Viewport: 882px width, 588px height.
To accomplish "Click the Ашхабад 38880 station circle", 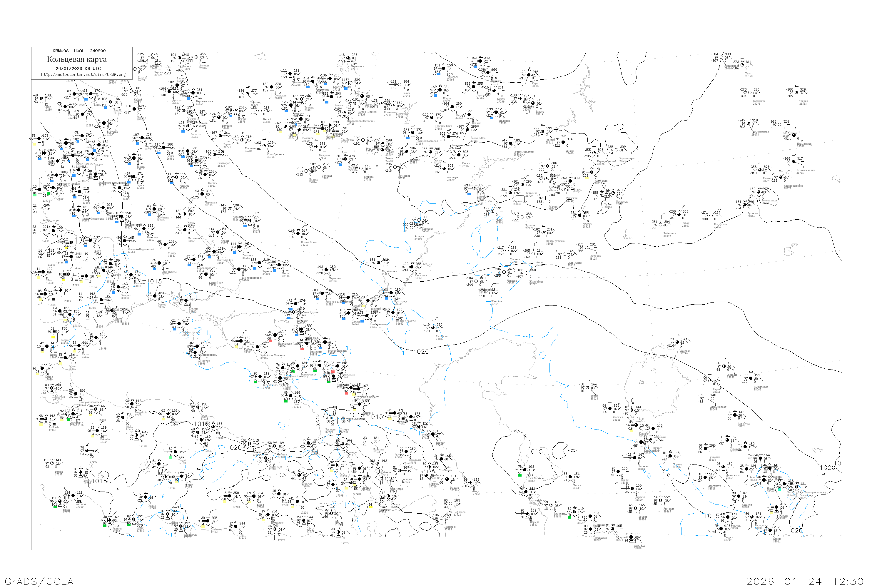I will tap(631, 537).
